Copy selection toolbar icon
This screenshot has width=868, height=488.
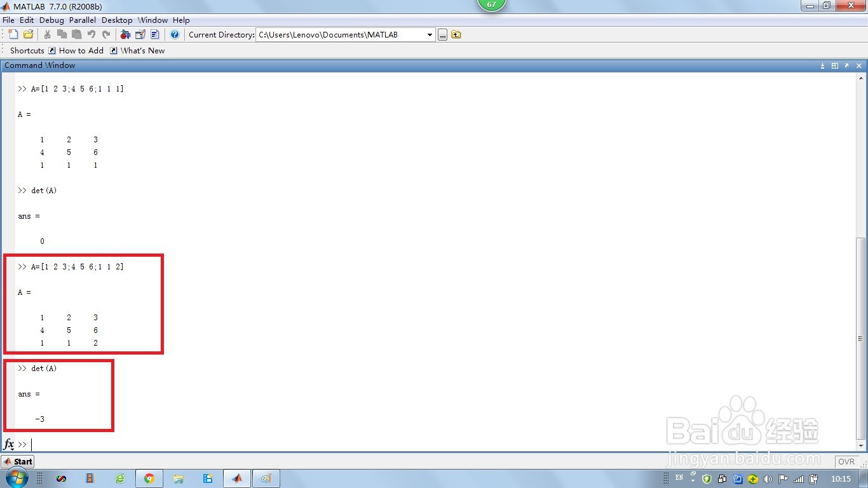tap(62, 34)
